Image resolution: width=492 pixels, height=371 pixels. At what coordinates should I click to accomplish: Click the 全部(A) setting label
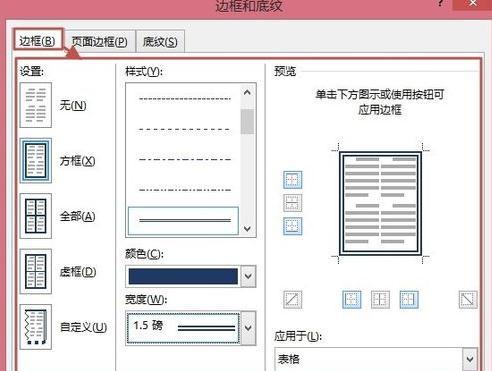[77, 216]
